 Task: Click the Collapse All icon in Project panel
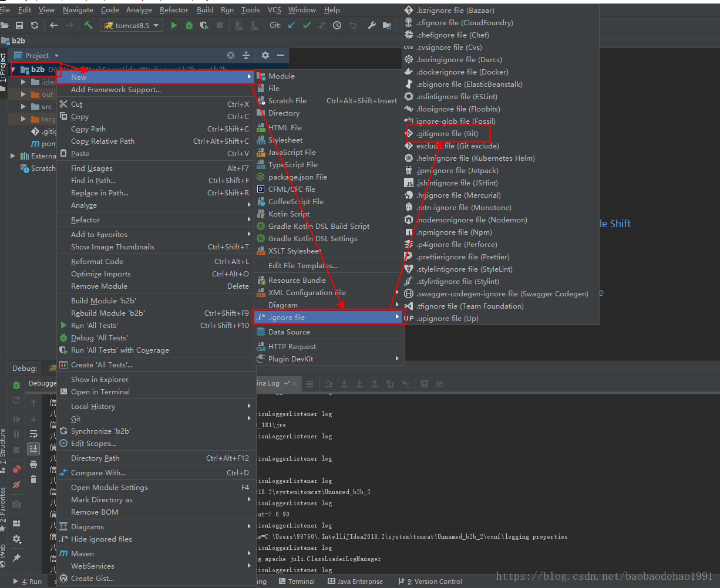click(x=246, y=55)
